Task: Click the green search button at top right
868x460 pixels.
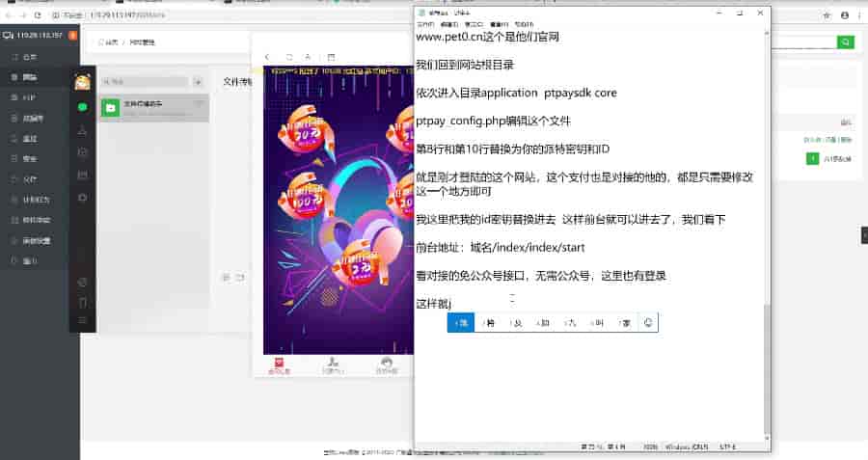Action: 845,42
